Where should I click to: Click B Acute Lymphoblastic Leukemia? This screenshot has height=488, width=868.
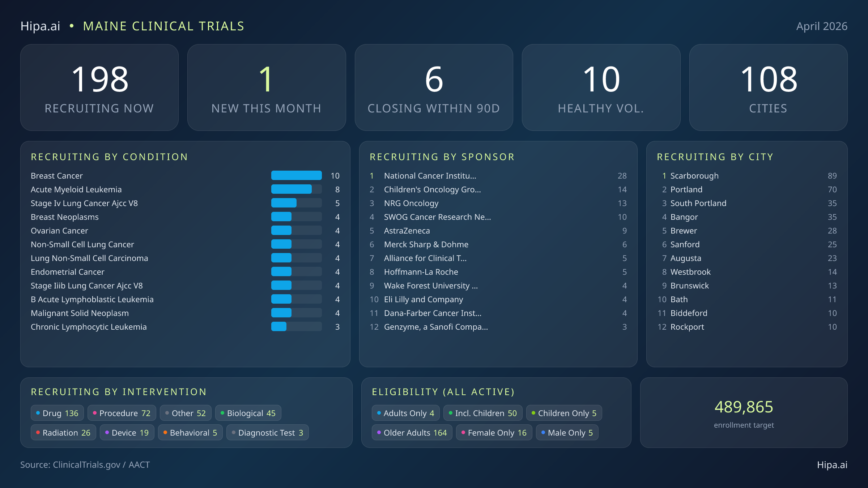pos(185,299)
